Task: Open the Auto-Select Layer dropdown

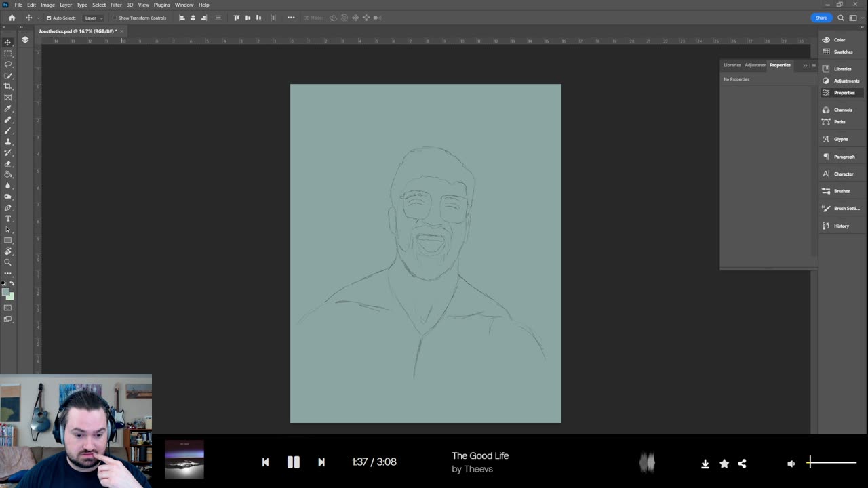Action: [94, 18]
